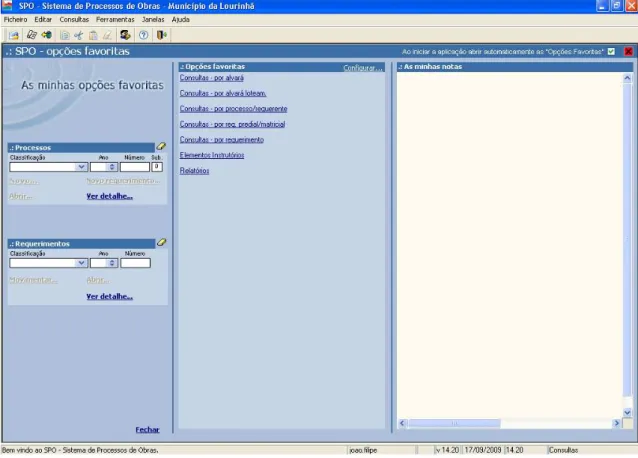Click inside the As minhas notas text area
The height and width of the screenshot is (458, 638).
[x=509, y=245]
